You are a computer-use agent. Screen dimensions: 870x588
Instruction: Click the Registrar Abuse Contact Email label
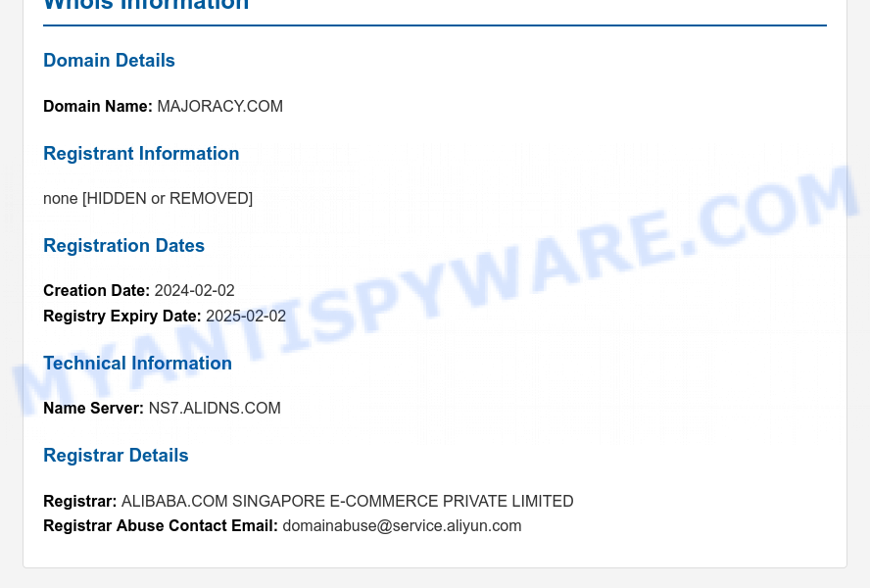click(161, 526)
